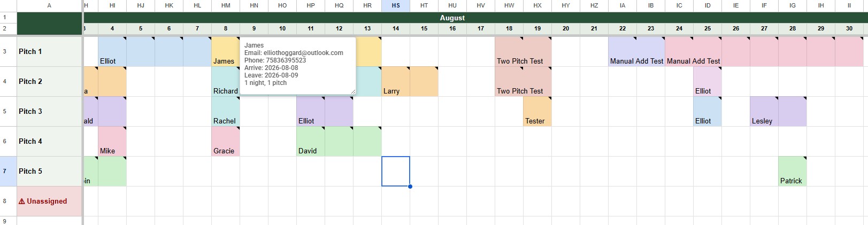
Task: Click the James booking cell
Action: (x=226, y=51)
